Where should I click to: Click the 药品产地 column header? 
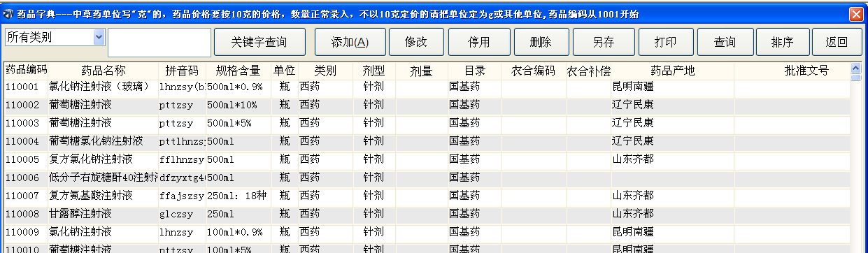672,71
